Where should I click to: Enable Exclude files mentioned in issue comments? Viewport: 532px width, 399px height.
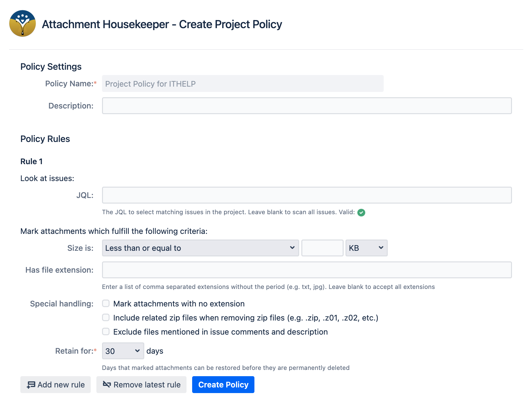pyautogui.click(x=105, y=331)
